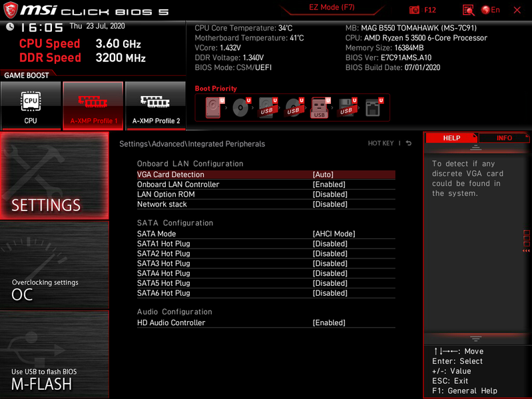This screenshot has width=532, height=399.
Task: Select the highlighted USB key boot icon
Action: click(321, 107)
